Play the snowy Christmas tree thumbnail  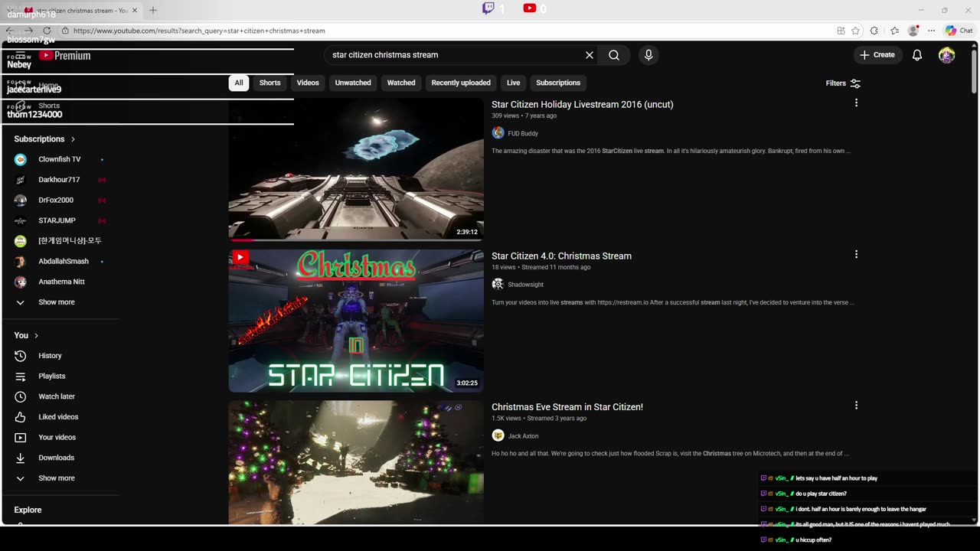tap(356, 462)
